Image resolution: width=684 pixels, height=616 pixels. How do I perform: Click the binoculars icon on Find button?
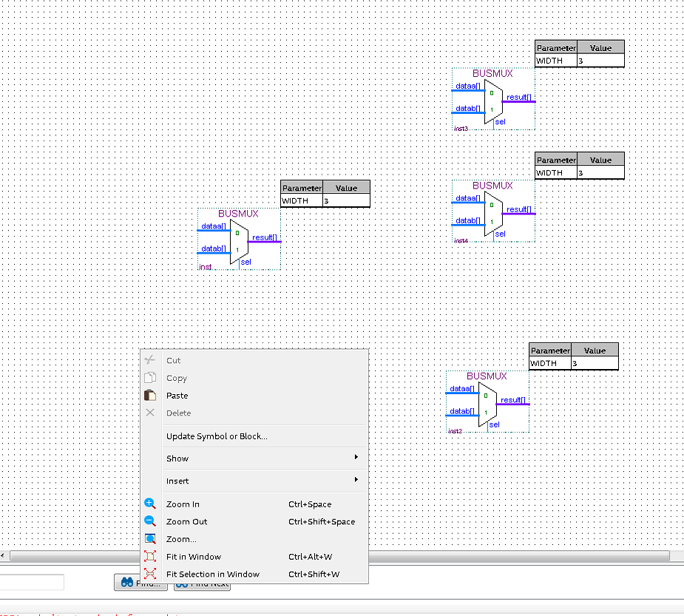point(127,583)
